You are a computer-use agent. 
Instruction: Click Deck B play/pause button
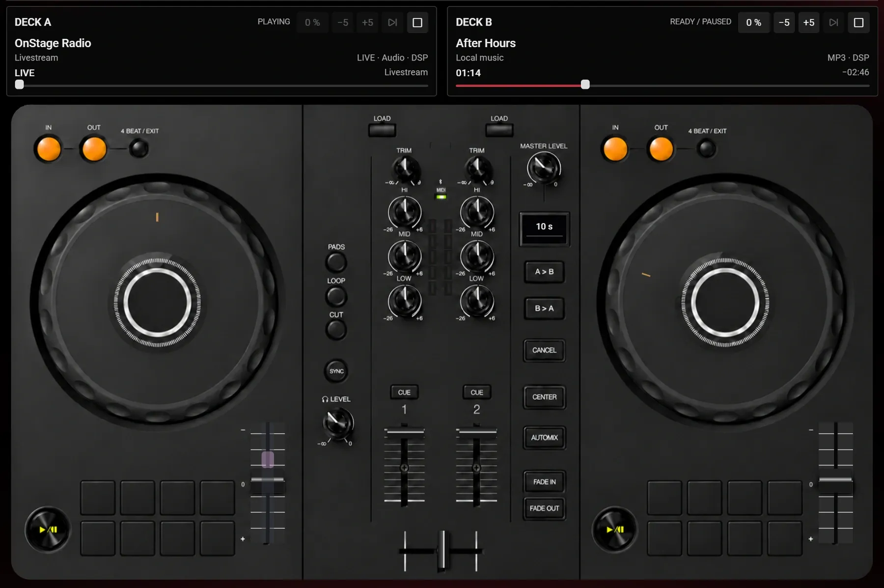pos(614,530)
